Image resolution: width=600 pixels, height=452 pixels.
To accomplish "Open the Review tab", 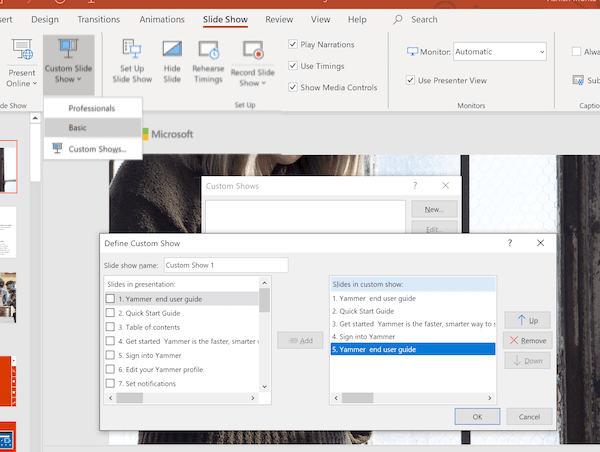I will click(279, 19).
